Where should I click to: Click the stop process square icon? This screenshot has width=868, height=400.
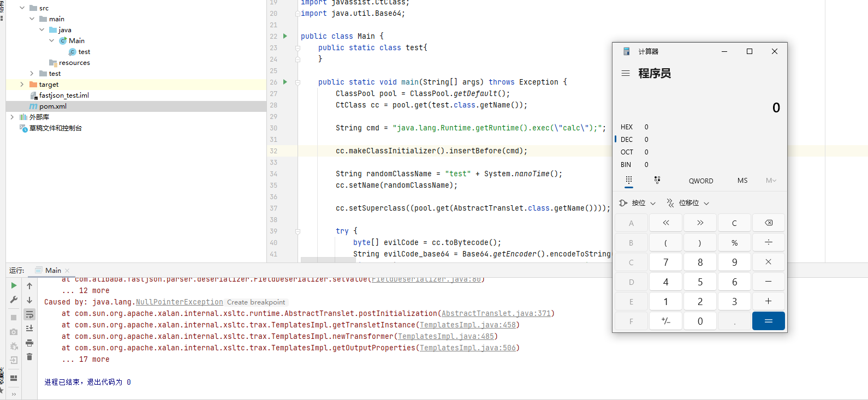[14, 317]
